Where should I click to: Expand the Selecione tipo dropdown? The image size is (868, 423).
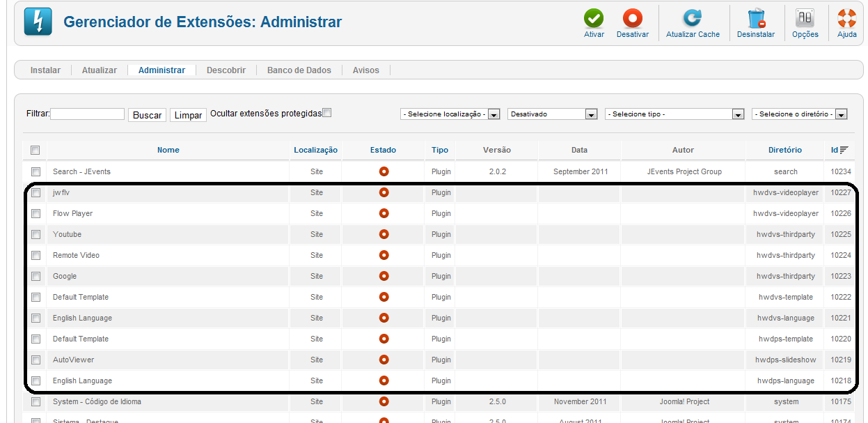point(674,114)
